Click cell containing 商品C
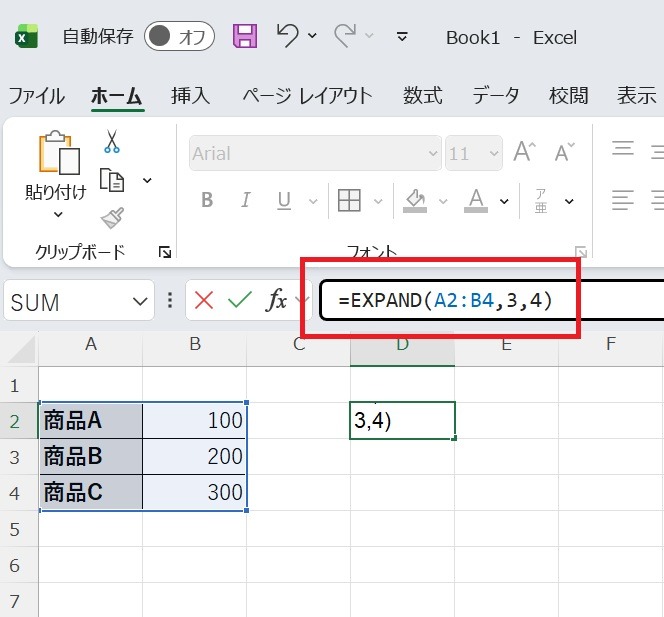Image resolution: width=664 pixels, height=617 pixels. (x=91, y=492)
